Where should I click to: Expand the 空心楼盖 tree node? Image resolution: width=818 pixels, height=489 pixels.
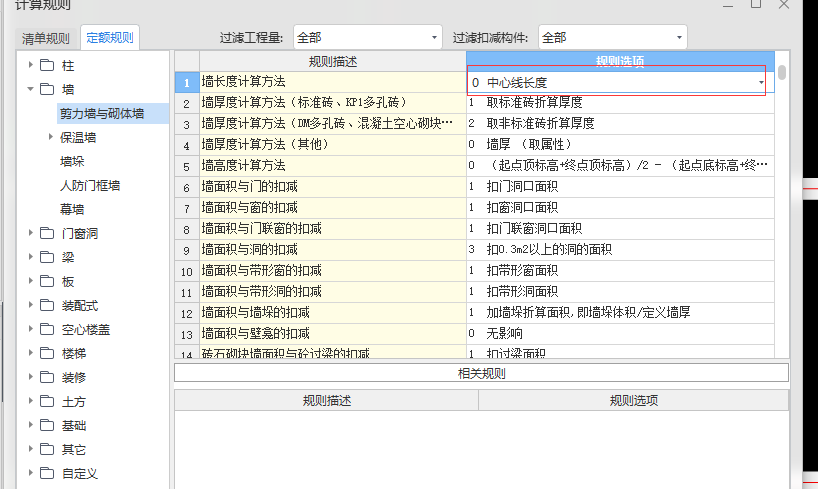30,329
